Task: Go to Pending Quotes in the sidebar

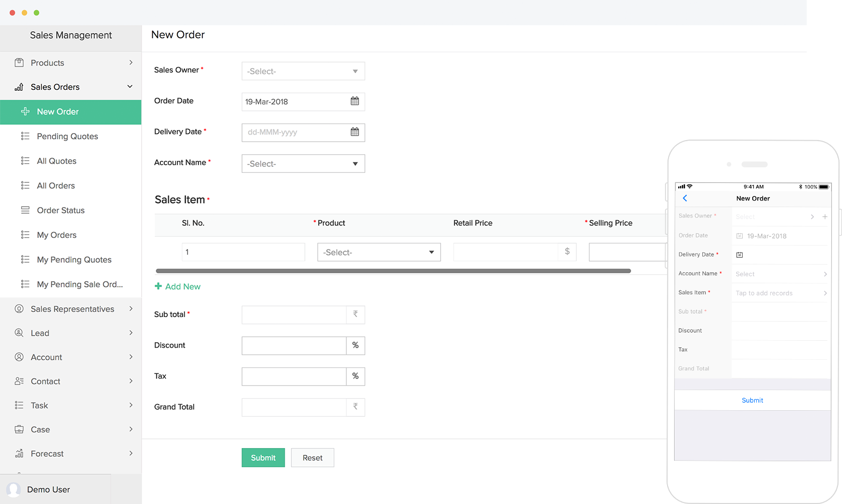Action: point(67,137)
